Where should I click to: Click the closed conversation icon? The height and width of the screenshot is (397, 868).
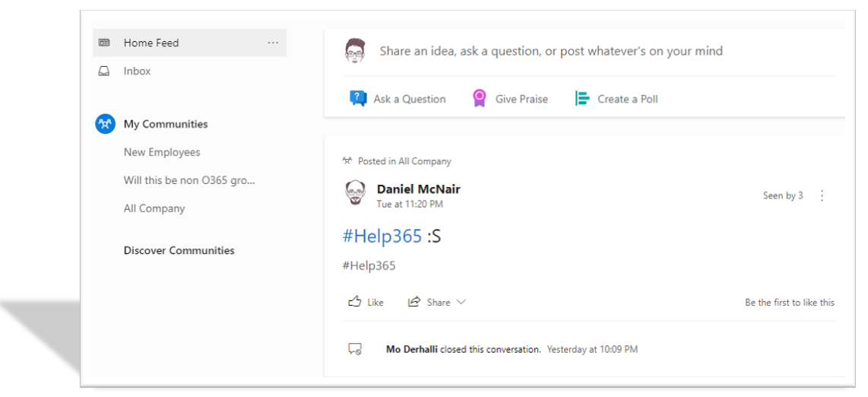point(354,349)
